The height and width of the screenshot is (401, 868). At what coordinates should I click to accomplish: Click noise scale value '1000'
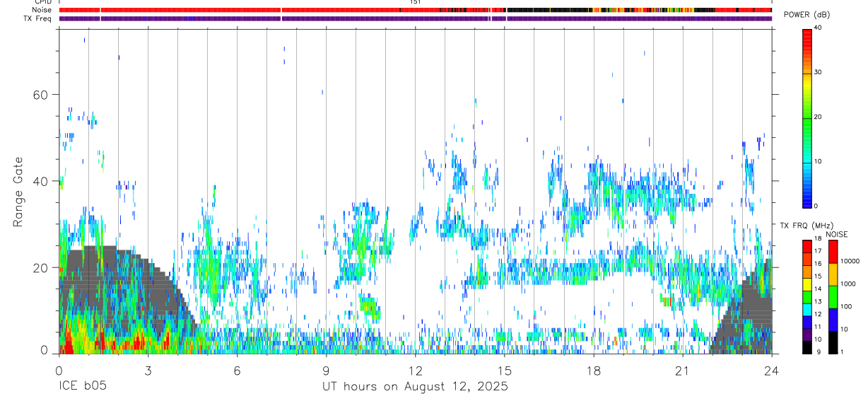(x=848, y=284)
